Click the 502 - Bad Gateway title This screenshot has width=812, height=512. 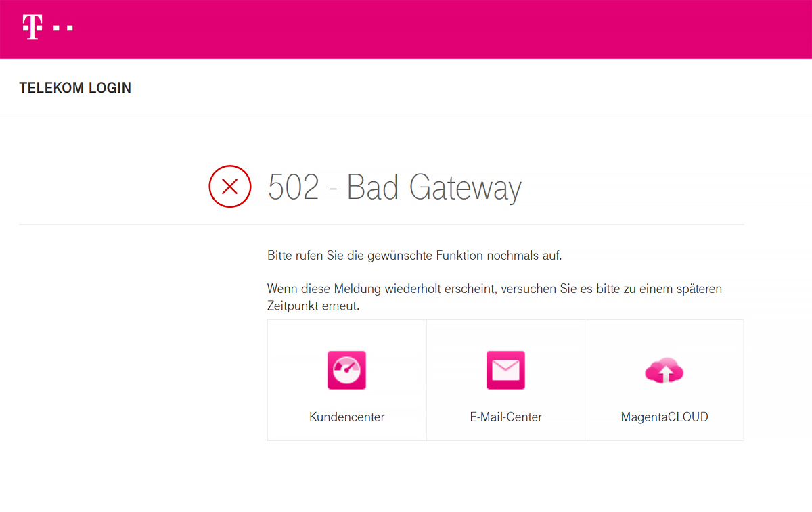394,187
